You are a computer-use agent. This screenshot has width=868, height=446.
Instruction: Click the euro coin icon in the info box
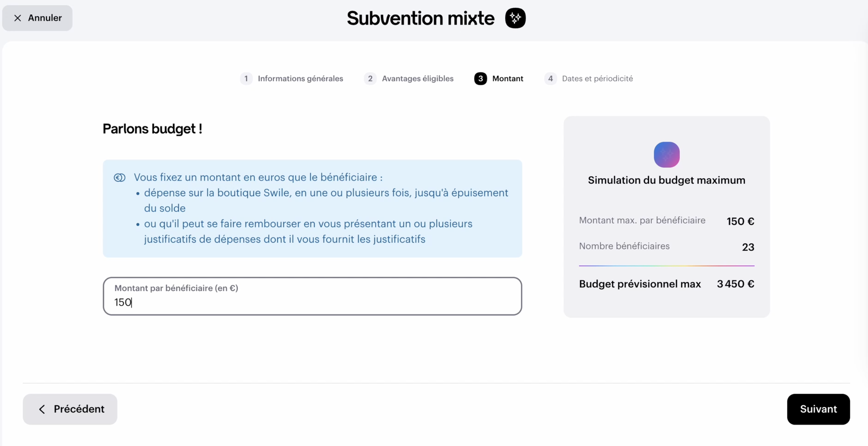119,178
